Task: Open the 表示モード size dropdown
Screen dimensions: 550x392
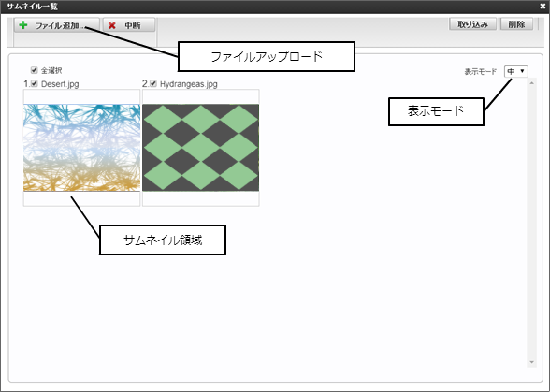Action: point(516,71)
